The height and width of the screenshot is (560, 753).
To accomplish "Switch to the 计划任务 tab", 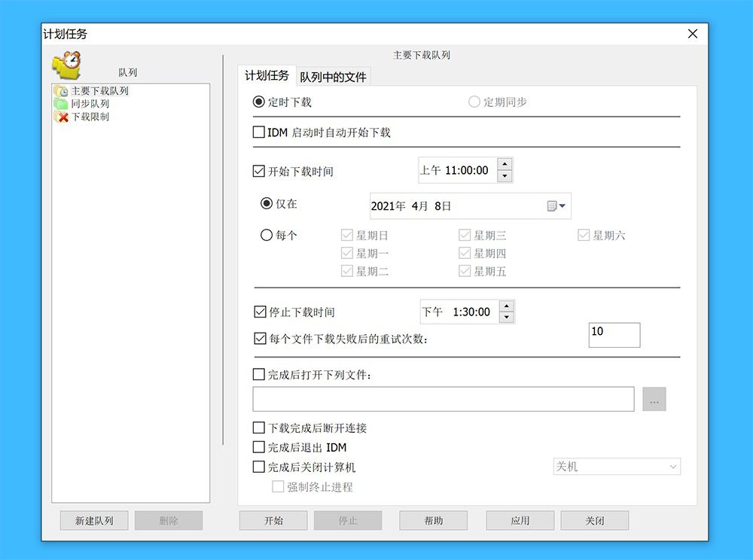I will [267, 75].
